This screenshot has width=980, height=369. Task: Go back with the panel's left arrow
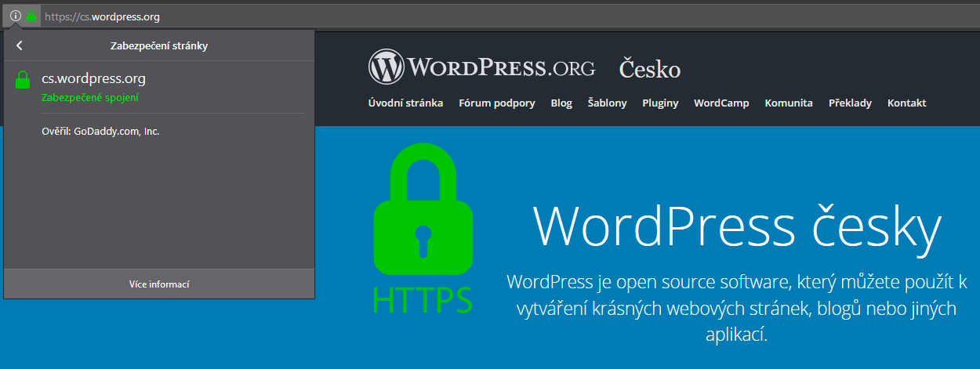(x=20, y=46)
